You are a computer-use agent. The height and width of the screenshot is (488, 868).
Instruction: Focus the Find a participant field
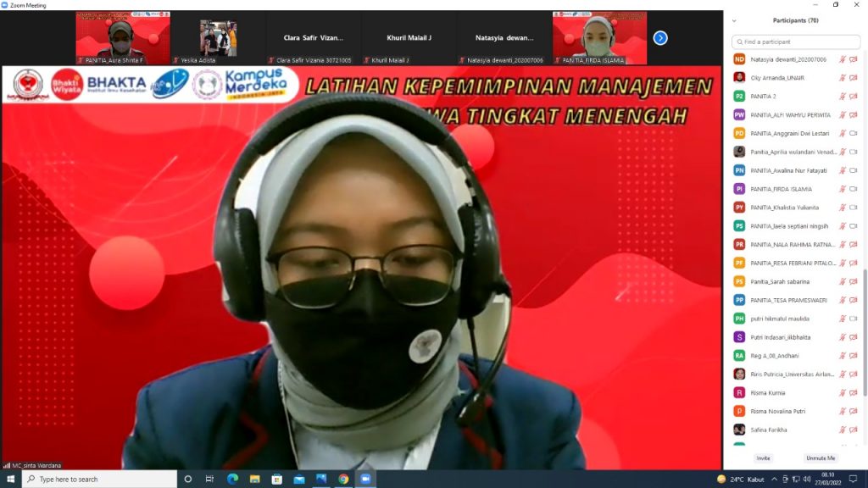click(x=796, y=42)
